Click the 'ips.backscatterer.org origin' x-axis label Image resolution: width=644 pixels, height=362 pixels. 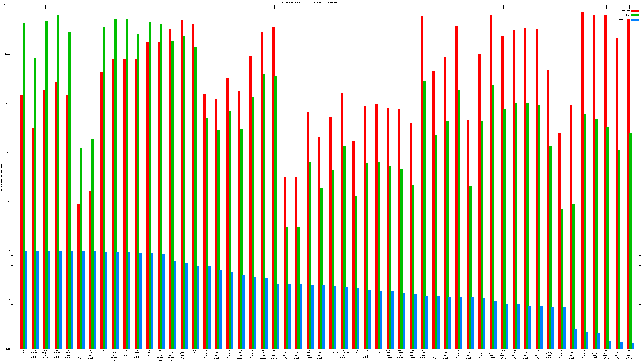pos(137,354)
